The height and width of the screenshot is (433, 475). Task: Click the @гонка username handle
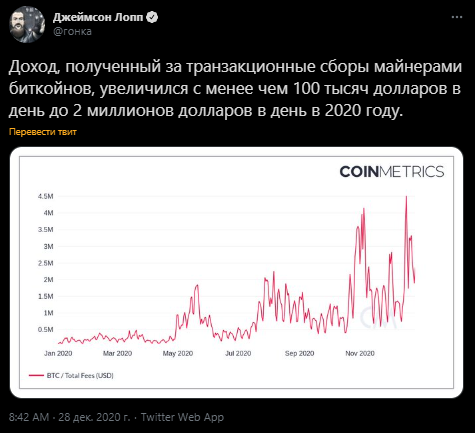coord(72,31)
